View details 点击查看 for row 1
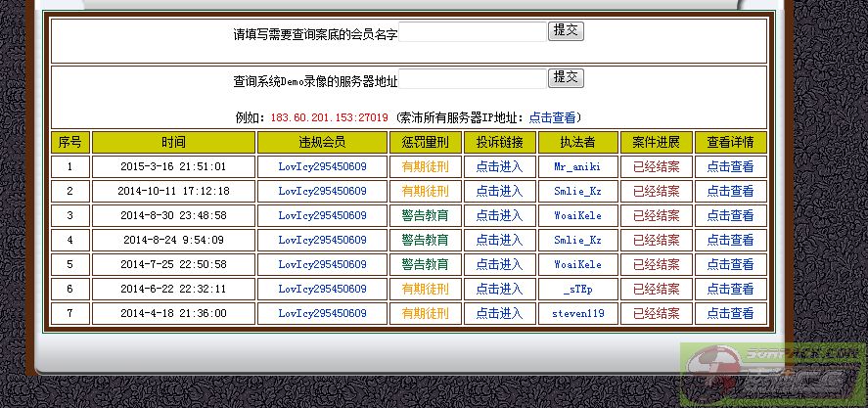The height and width of the screenshot is (408, 868). [x=730, y=166]
